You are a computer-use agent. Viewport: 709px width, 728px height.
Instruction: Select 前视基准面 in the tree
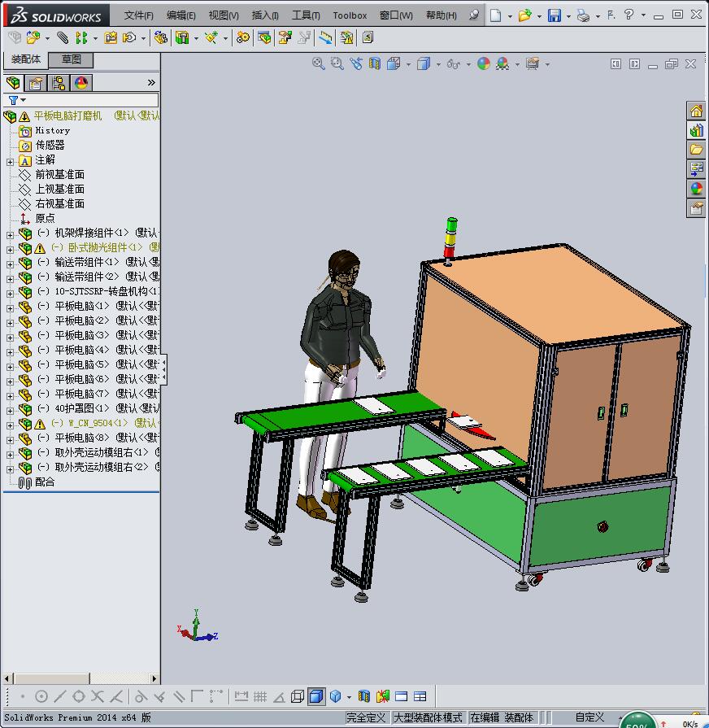point(59,175)
